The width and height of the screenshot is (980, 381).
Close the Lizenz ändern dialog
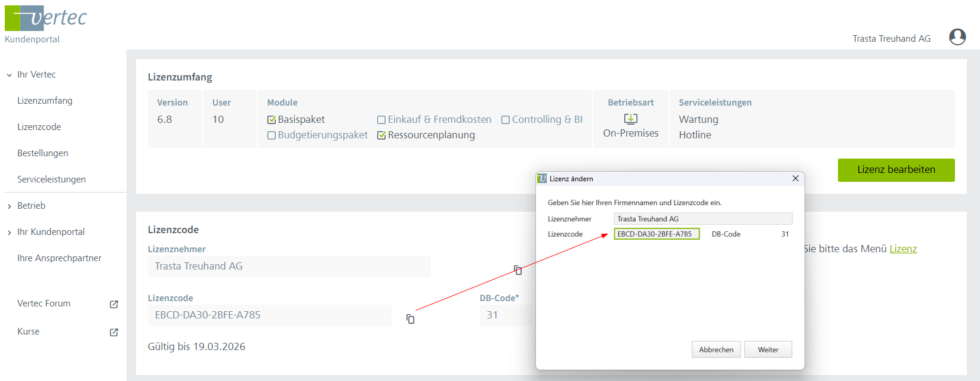click(795, 178)
